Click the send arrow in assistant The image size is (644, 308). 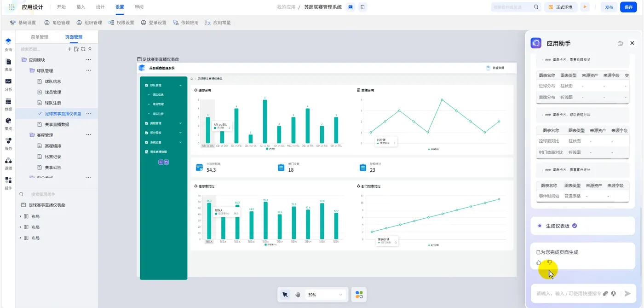click(627, 293)
